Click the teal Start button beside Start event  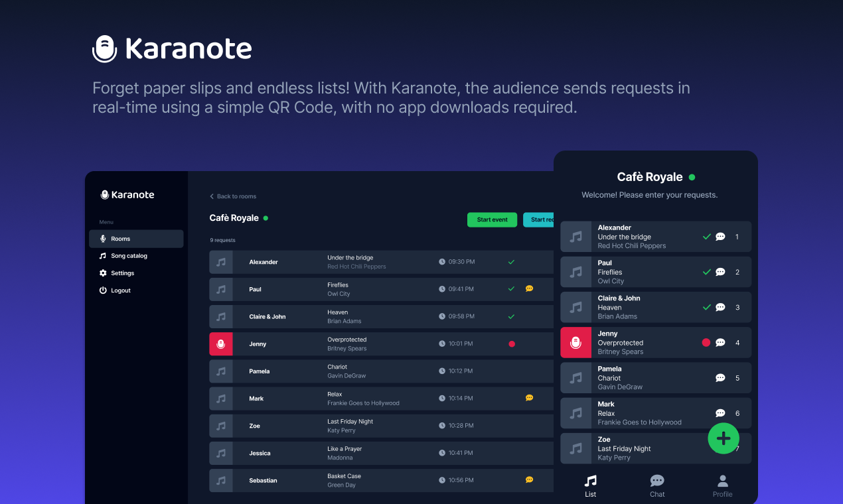pyautogui.click(x=538, y=220)
